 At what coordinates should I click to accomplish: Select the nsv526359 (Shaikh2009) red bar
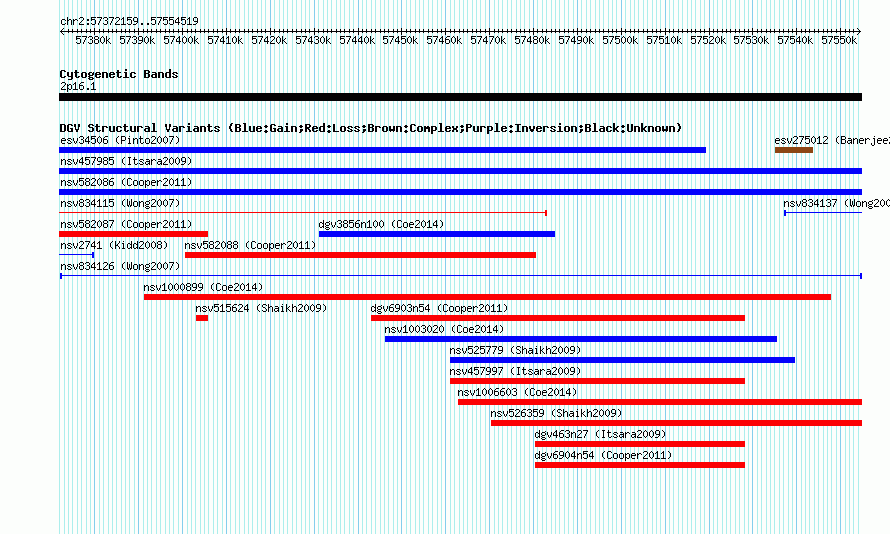677,423
